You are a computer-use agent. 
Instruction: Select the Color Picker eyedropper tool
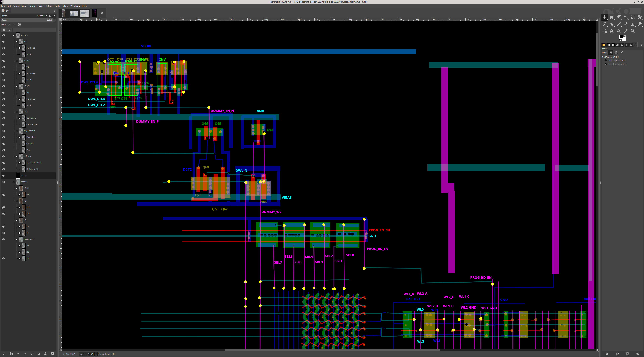coord(626,31)
